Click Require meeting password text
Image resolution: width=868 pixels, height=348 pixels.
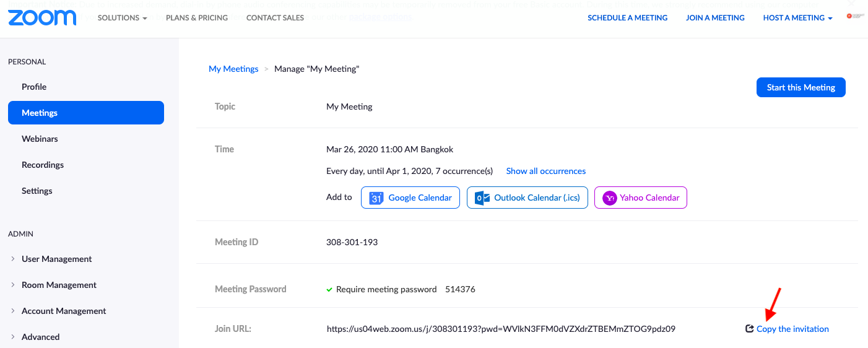pos(386,289)
